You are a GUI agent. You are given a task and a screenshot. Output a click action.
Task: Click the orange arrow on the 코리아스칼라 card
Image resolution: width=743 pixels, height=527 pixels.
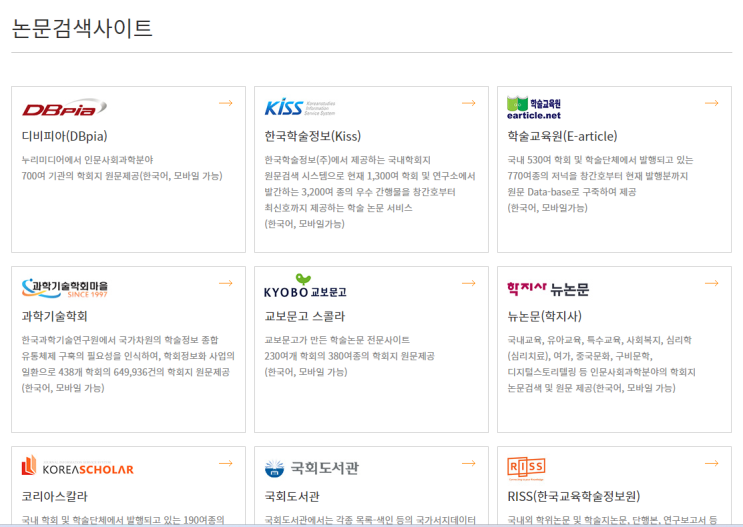pyautogui.click(x=226, y=463)
